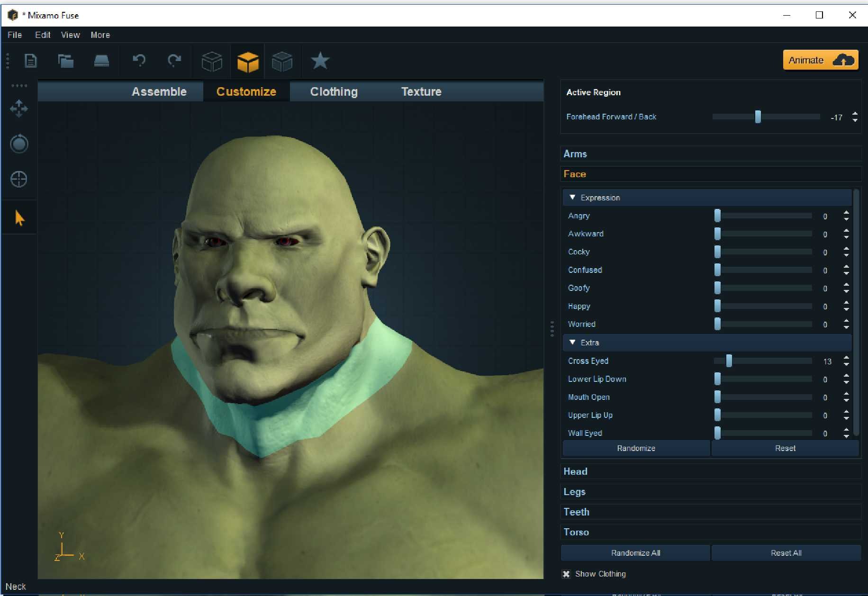Select the orange pointer selection tool
The height and width of the screenshot is (596, 868).
tap(19, 218)
